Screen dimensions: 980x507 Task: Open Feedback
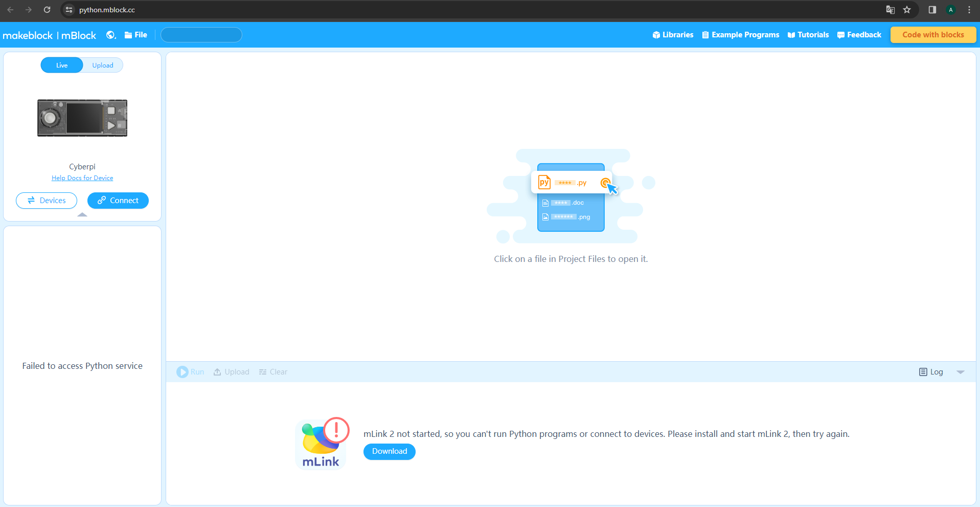point(859,35)
